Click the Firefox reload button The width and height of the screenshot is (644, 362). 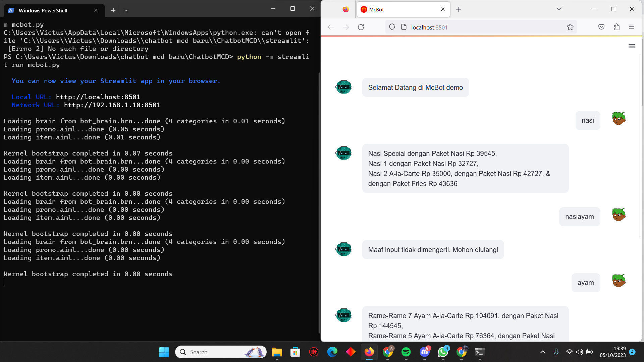(x=361, y=27)
